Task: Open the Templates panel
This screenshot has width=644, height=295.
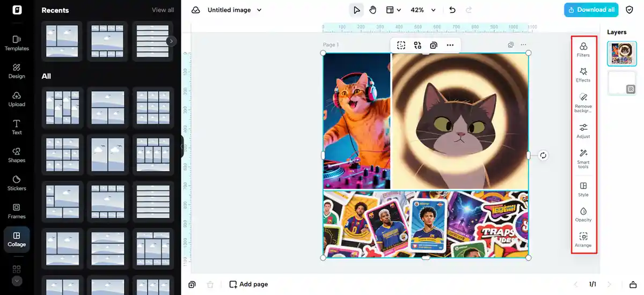Action: [17, 43]
